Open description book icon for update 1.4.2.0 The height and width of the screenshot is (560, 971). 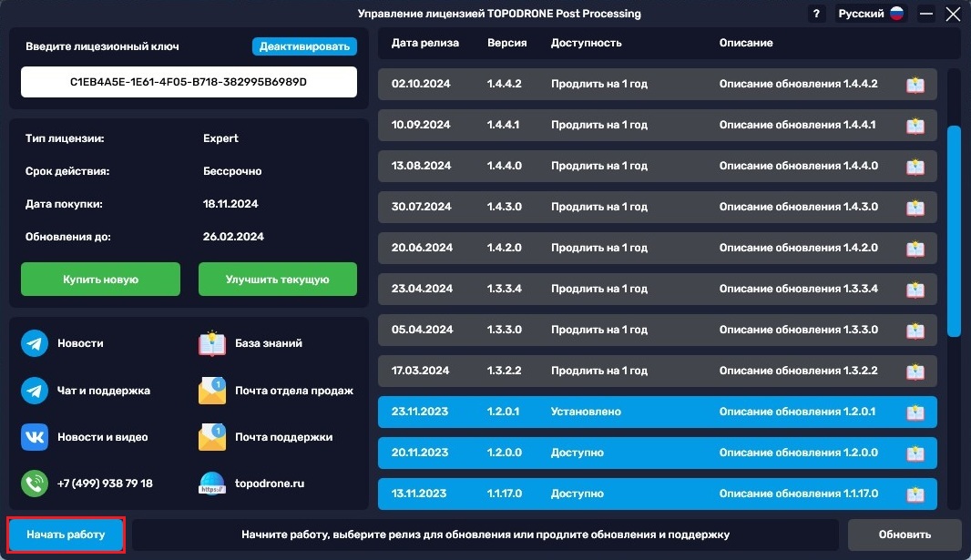coord(915,249)
